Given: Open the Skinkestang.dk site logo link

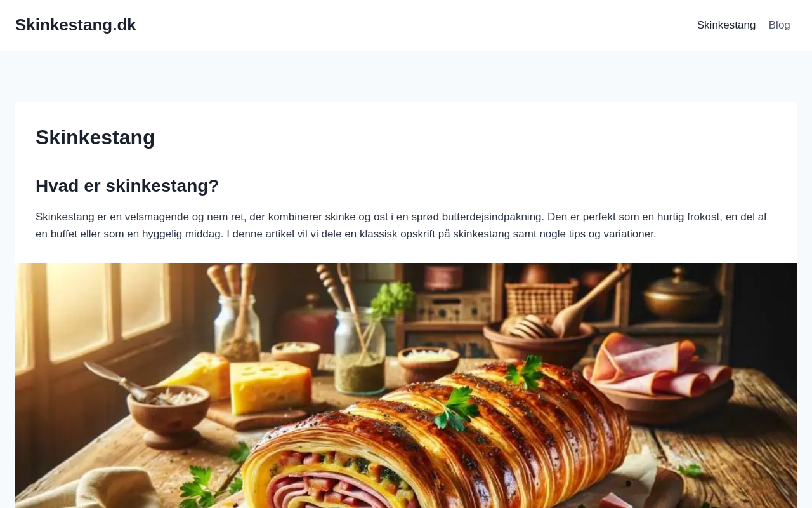Looking at the screenshot, I should pos(75,25).
